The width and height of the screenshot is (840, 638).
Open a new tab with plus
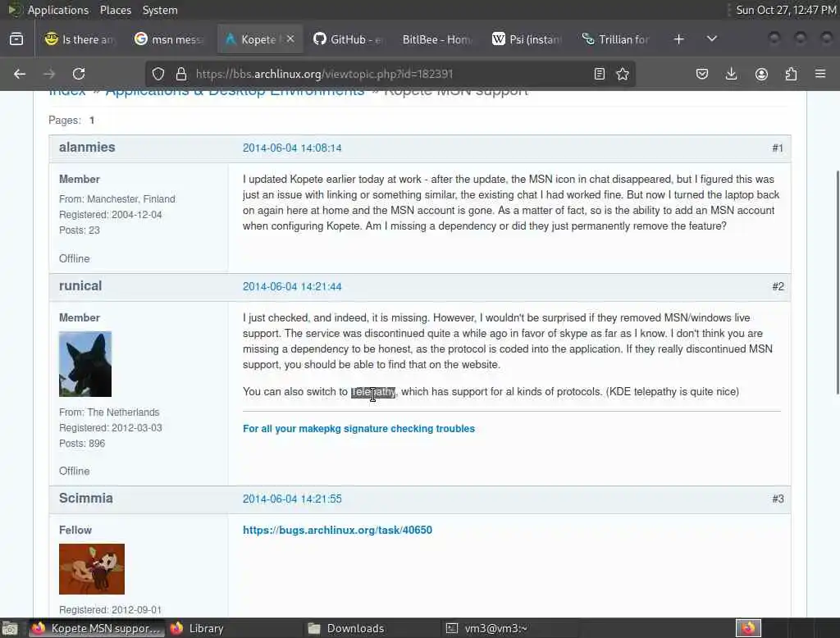click(x=678, y=39)
